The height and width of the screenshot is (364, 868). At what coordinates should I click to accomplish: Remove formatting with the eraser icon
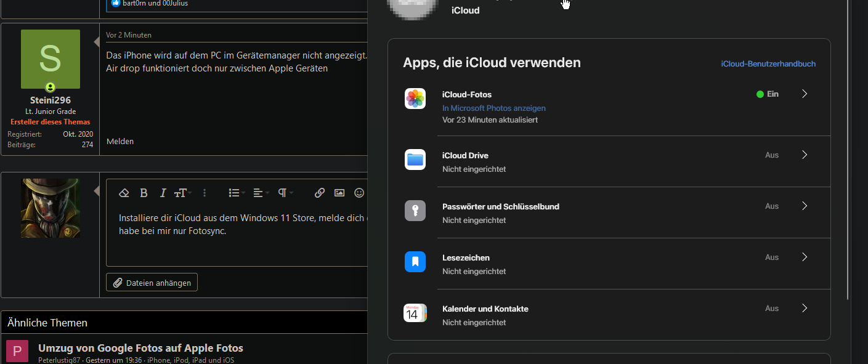pyautogui.click(x=124, y=192)
